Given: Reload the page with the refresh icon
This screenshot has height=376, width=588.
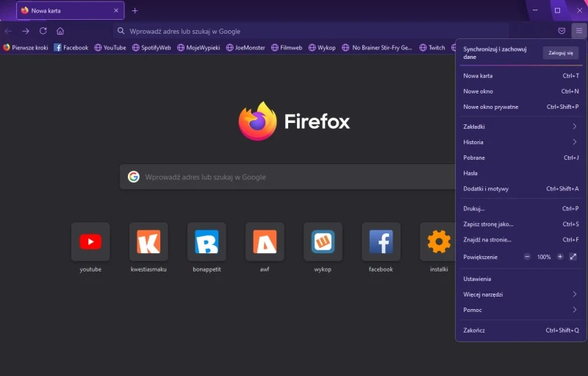Looking at the screenshot, I should [x=43, y=31].
